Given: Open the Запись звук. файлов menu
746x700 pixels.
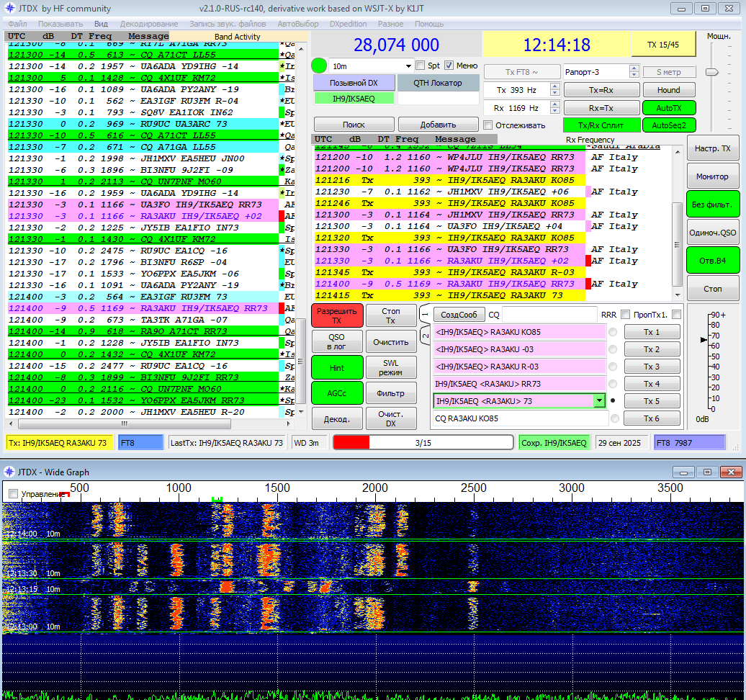Looking at the screenshot, I should click(x=228, y=24).
